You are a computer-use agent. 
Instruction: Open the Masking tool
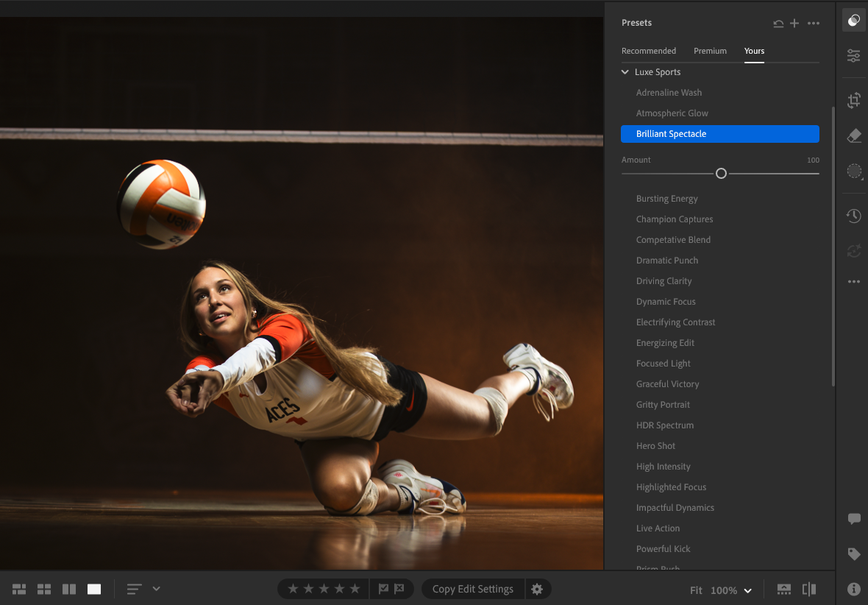pos(853,171)
